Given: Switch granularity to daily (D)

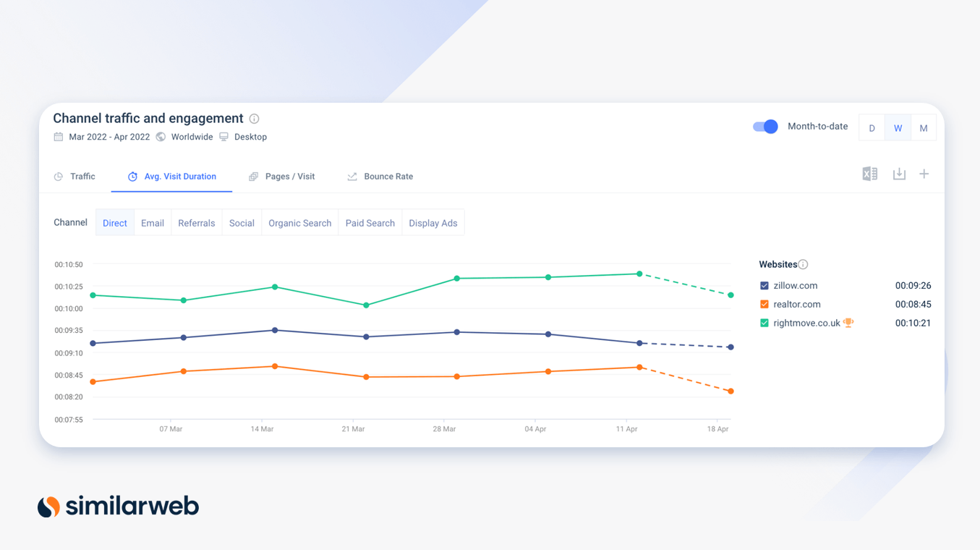Looking at the screenshot, I should (x=872, y=128).
